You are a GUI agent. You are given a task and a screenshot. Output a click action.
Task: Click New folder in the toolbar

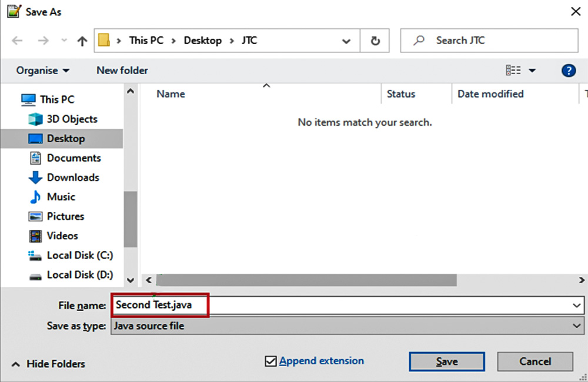[122, 71]
